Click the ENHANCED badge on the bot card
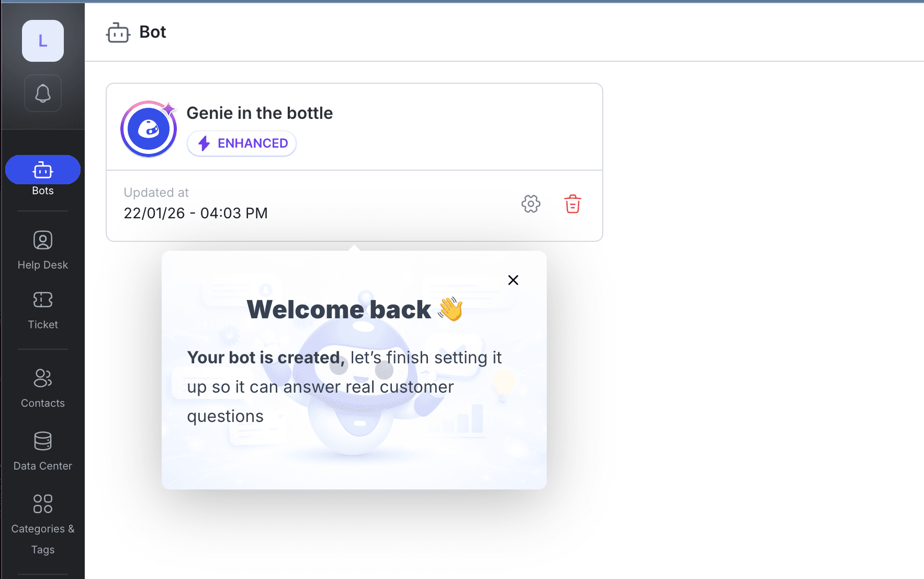 click(241, 143)
